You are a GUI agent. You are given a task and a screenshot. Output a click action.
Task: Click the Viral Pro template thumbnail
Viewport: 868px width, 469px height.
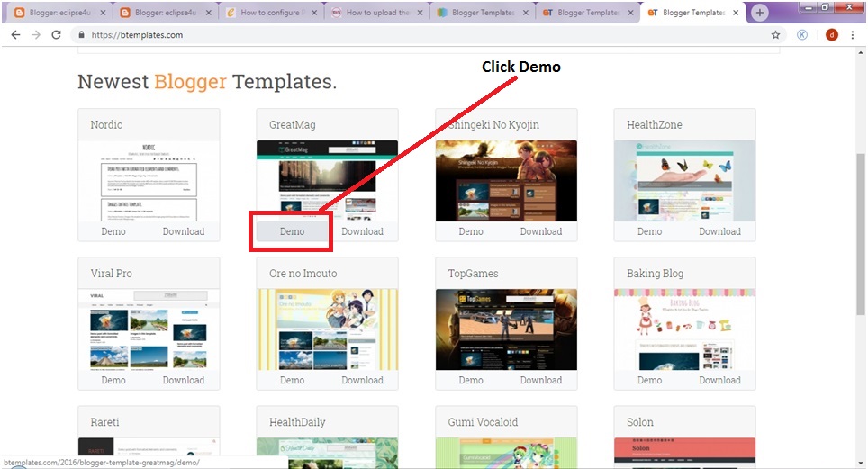(x=149, y=329)
